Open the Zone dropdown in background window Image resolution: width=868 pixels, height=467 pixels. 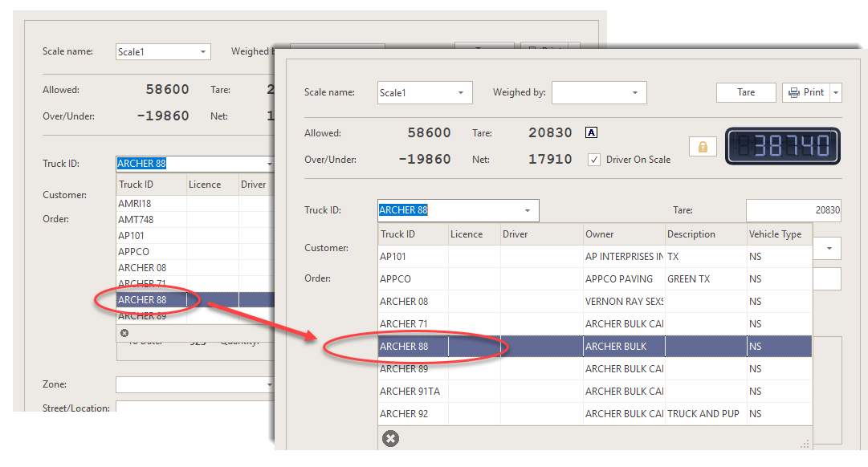tap(269, 385)
